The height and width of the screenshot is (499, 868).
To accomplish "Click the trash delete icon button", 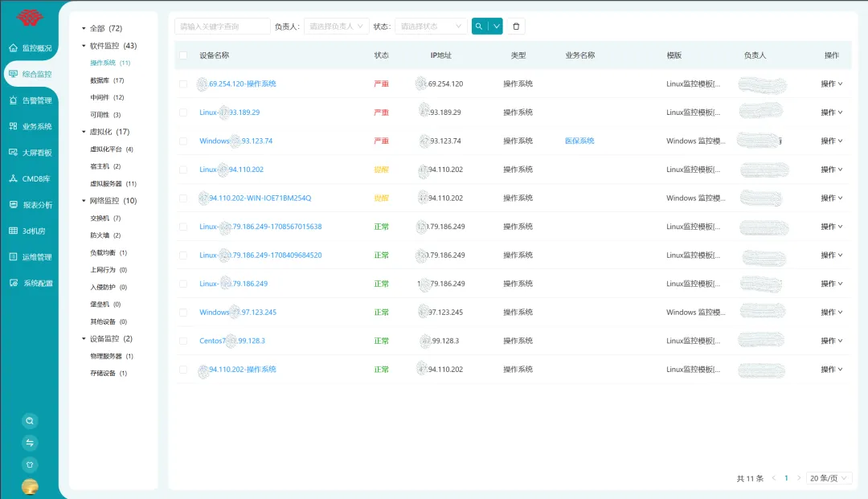I will coord(516,26).
